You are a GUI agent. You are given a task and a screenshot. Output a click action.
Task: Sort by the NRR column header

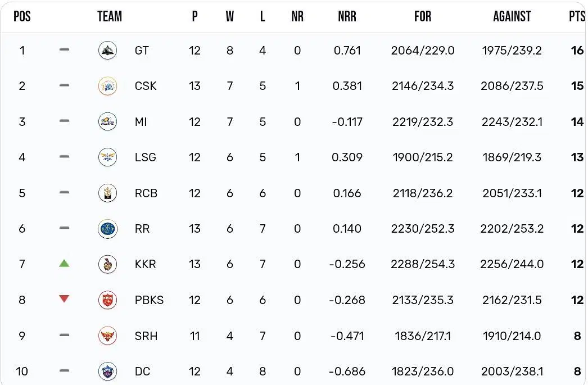(x=347, y=16)
